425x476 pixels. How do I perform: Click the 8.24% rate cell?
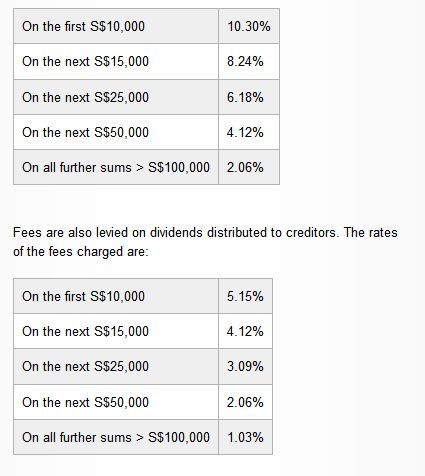[249, 62]
